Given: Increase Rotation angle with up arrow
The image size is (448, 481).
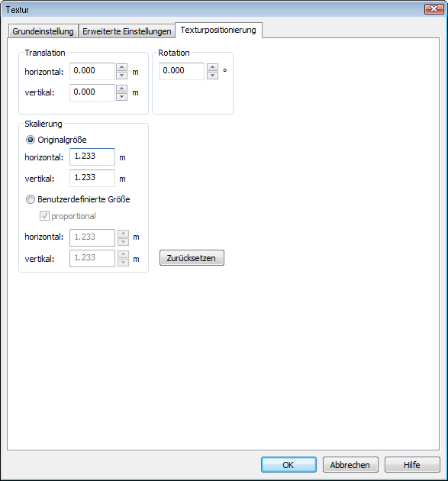Looking at the screenshot, I should click(212, 67).
